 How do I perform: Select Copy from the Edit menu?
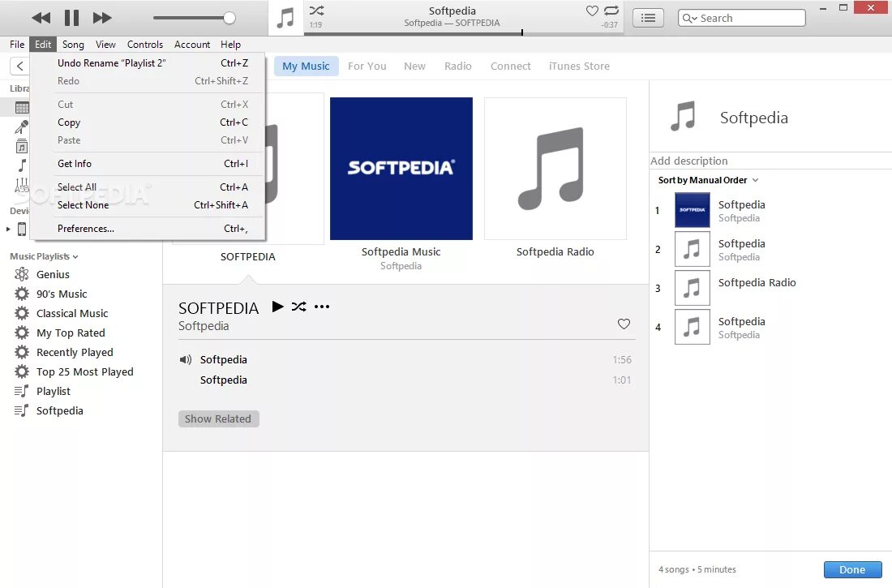click(148, 122)
